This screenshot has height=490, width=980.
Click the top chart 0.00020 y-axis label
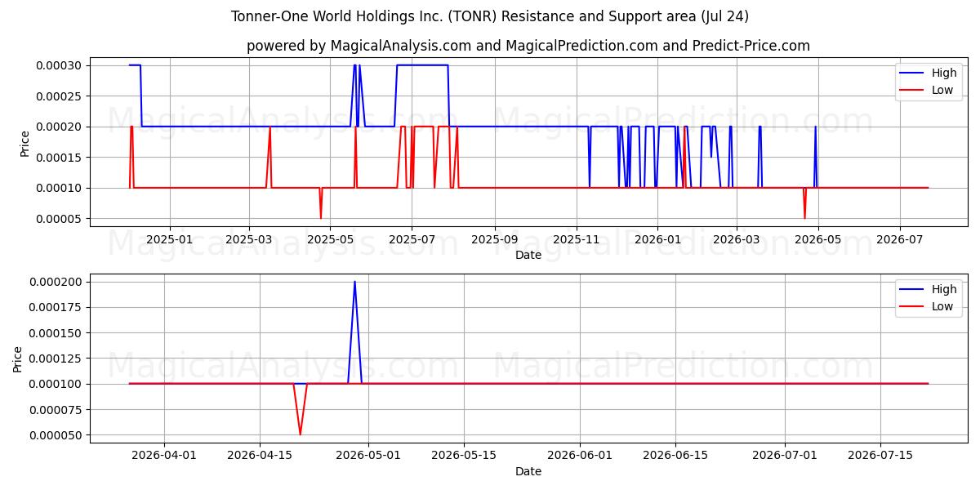click(x=58, y=127)
